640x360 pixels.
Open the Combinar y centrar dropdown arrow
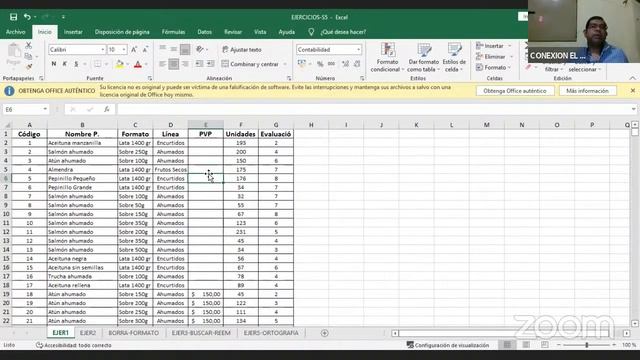point(285,64)
